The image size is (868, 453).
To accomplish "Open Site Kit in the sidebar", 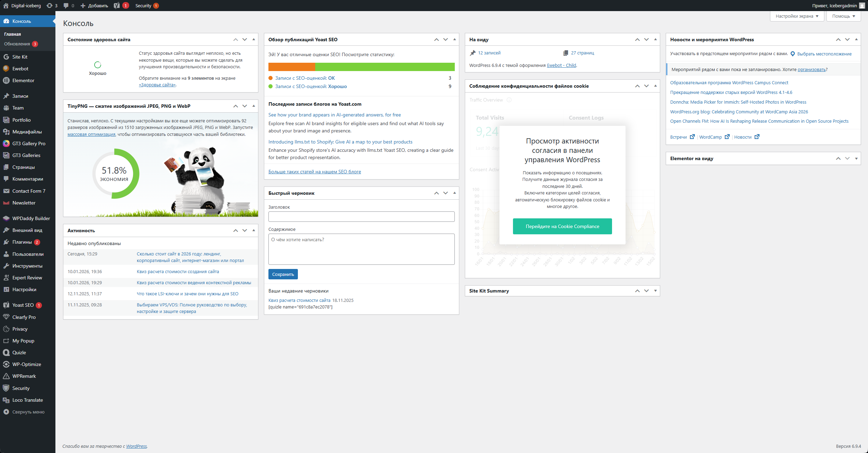I will (x=20, y=57).
